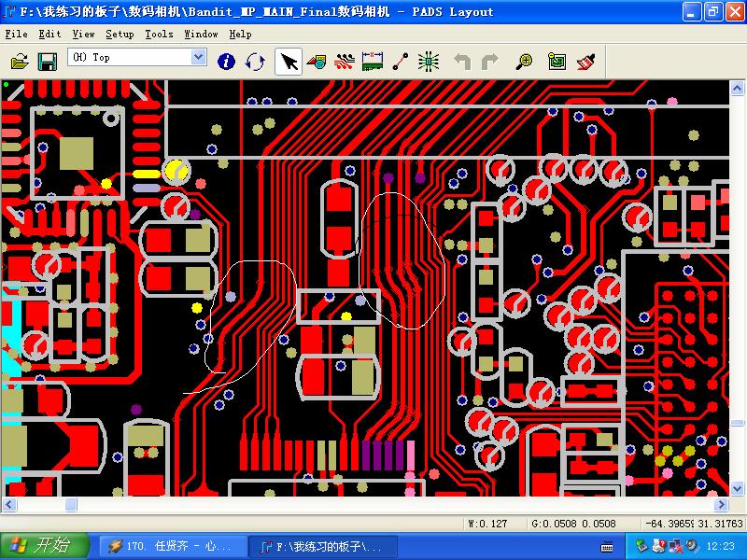Click the Save floppy disk icon

(x=48, y=62)
